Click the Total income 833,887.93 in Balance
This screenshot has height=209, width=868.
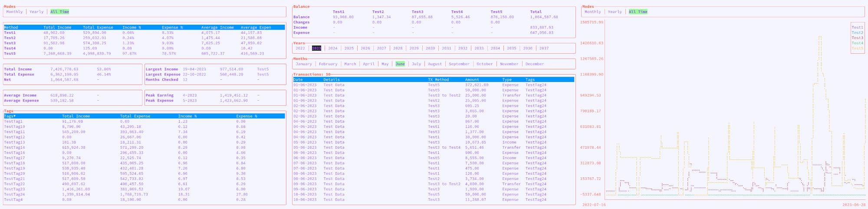pyautogui.click(x=542, y=27)
